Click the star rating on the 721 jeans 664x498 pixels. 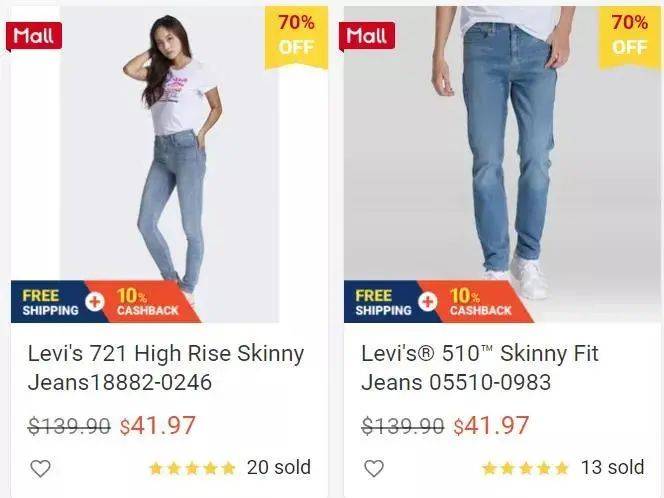click(x=192, y=468)
